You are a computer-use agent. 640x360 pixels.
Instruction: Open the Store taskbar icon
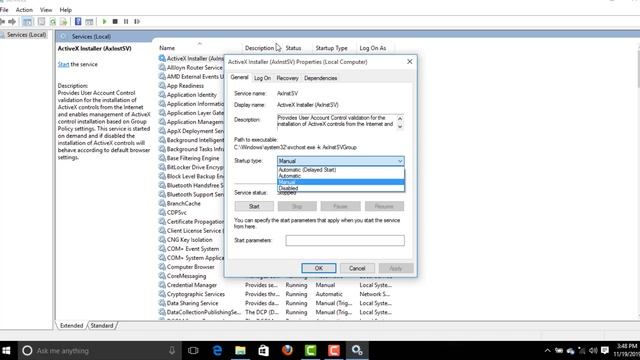click(x=264, y=350)
